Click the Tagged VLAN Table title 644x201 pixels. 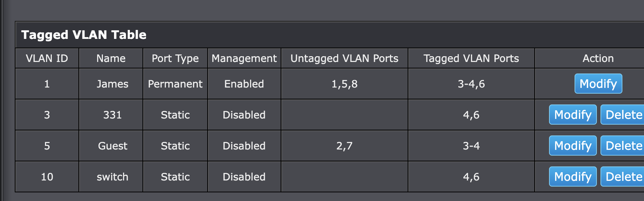click(84, 35)
